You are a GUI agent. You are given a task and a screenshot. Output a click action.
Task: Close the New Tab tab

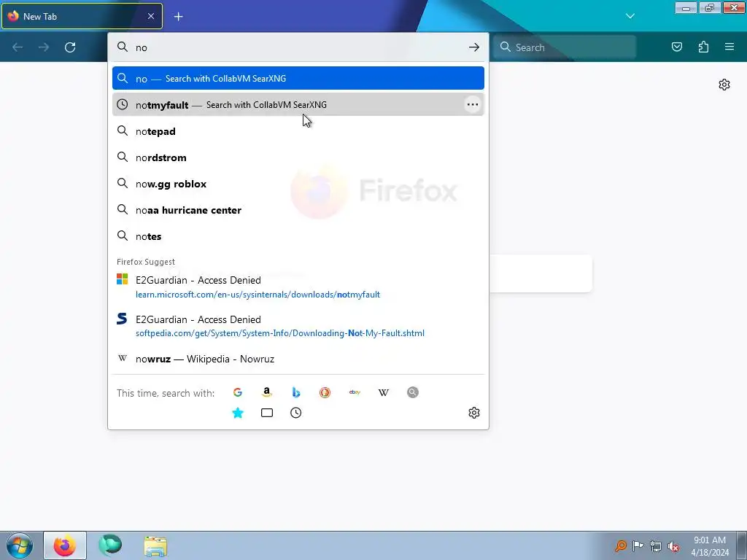(150, 16)
